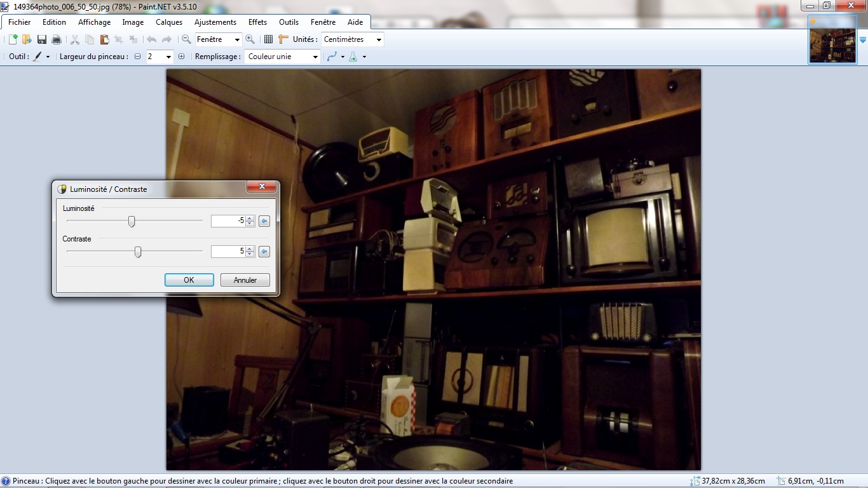This screenshot has width=868, height=488.
Task: Increase brush width with plus icon
Action: pyautogui.click(x=181, y=57)
